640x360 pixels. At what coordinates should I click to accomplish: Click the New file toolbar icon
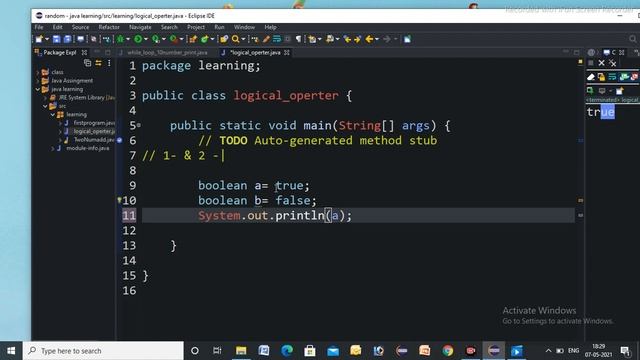39,39
